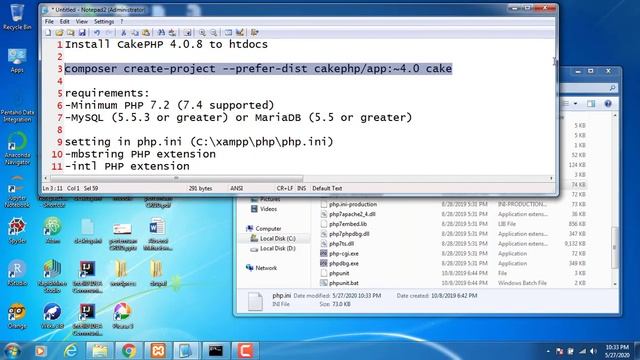Select Anaconda Navigator desktop shortcut
Image resolution: width=640 pixels, height=360 pixels.
pyautogui.click(x=17, y=149)
